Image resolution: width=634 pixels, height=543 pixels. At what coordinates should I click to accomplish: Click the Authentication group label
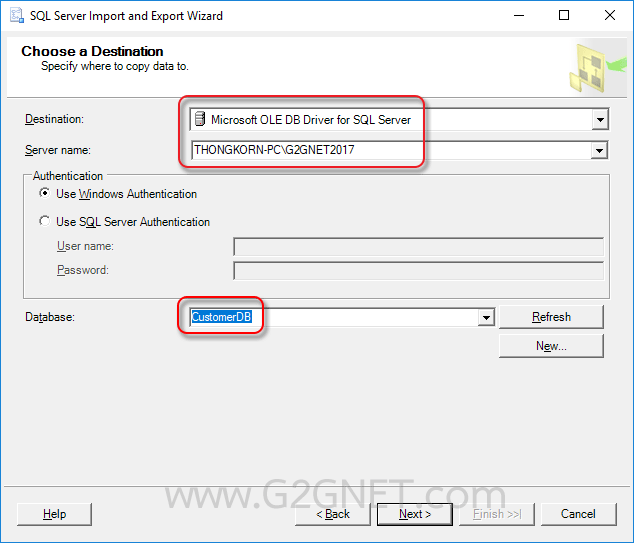click(x=68, y=176)
